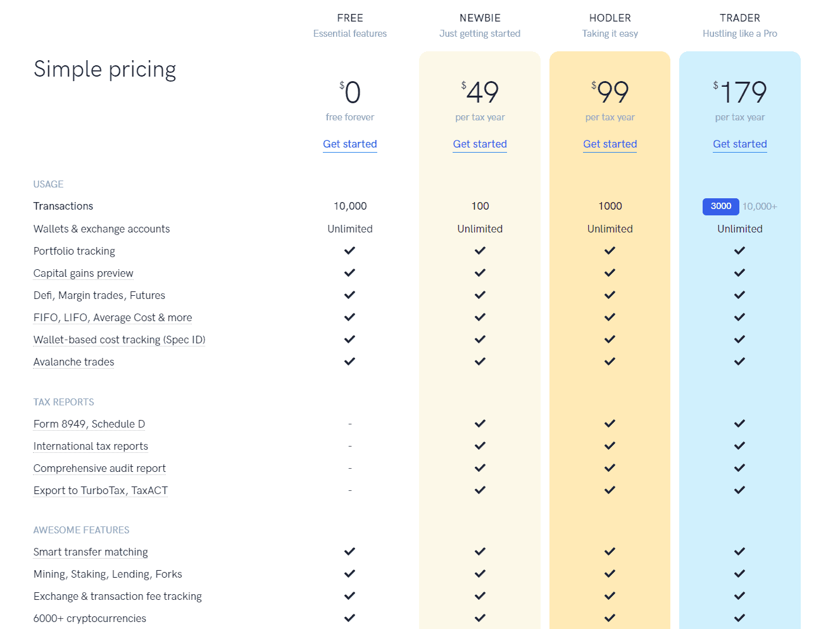Select the 3000 transactions tier for TRADER
840x629 pixels.
(720, 206)
